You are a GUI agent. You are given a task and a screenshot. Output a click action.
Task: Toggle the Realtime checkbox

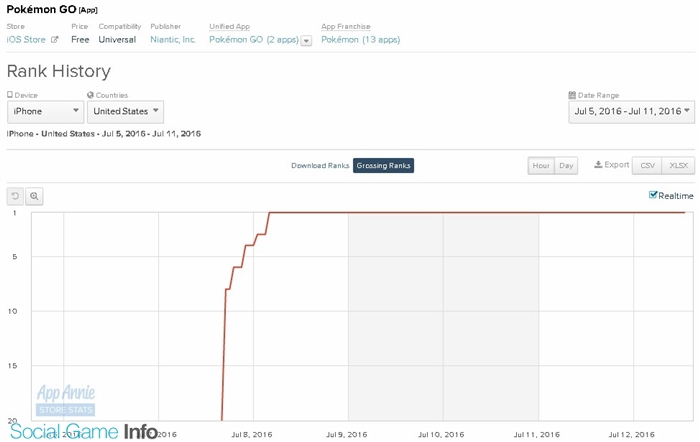pos(653,195)
